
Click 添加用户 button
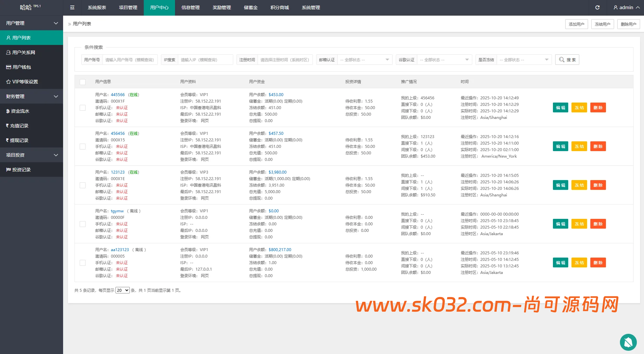pos(576,24)
